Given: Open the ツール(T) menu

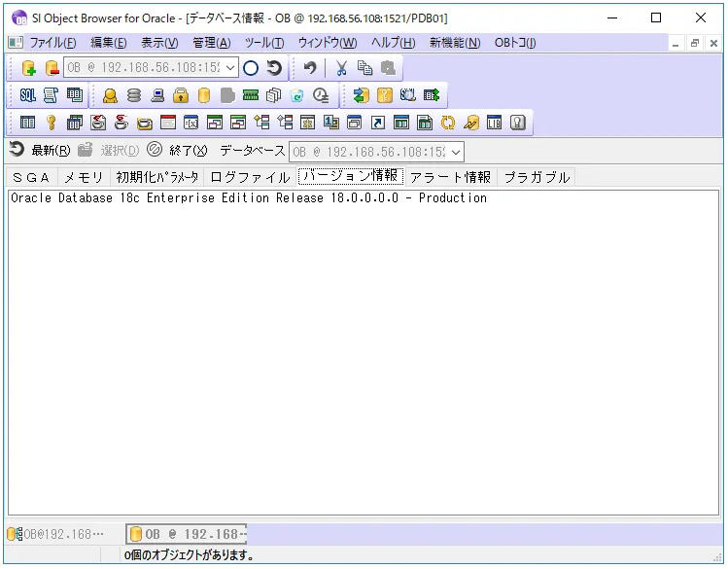Looking at the screenshot, I should pos(264,43).
